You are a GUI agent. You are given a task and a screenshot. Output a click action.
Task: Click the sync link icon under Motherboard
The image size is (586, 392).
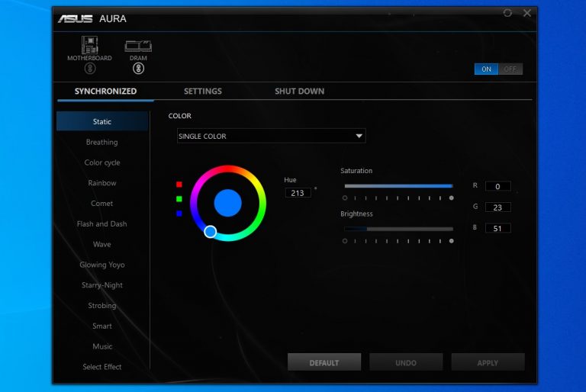(x=89, y=69)
